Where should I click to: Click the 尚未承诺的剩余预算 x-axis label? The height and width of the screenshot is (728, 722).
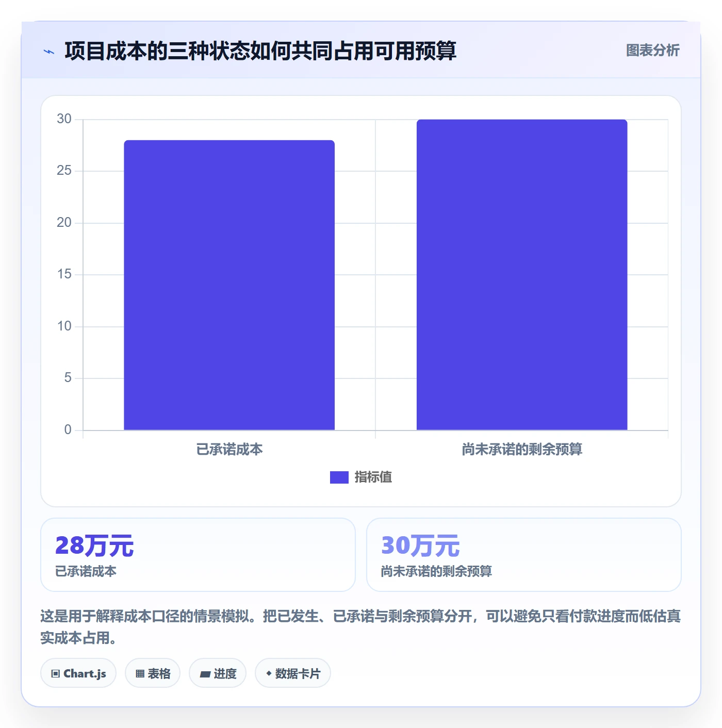522,450
